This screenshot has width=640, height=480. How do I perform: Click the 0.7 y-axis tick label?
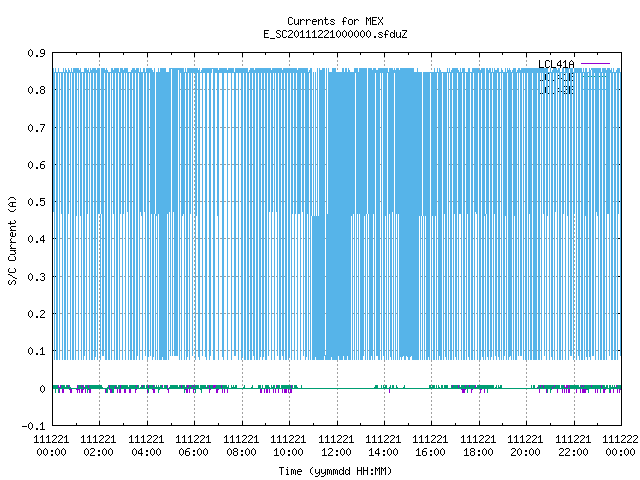point(36,128)
